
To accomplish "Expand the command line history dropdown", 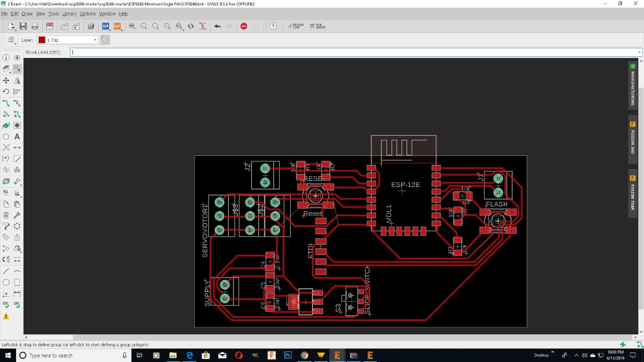I will pos(639,52).
